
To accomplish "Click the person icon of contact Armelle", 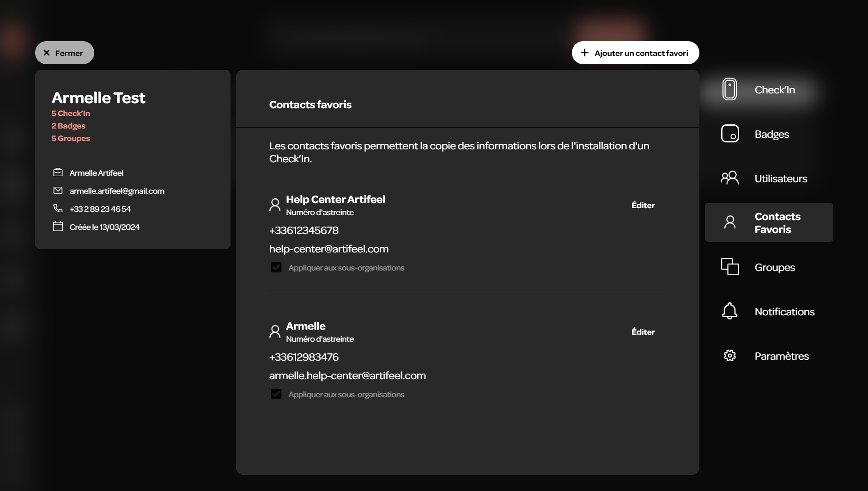I will pyautogui.click(x=275, y=331).
